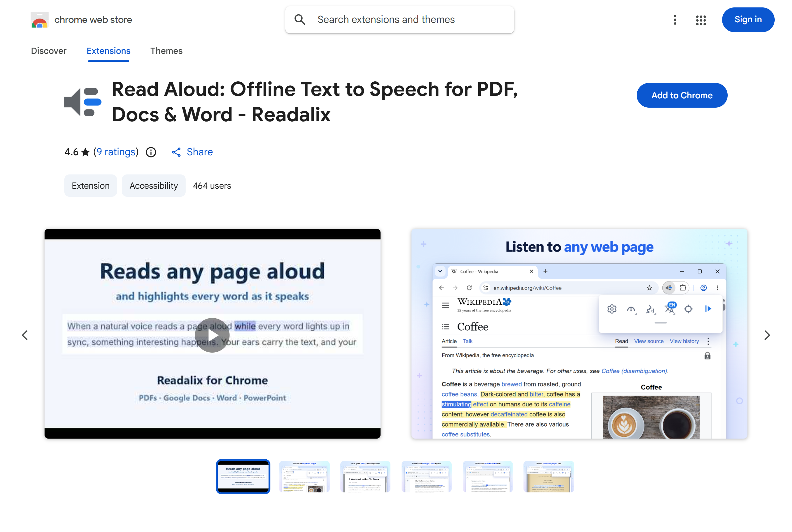Click the EN language translate icon
The height and width of the screenshot is (532, 792).
click(670, 308)
